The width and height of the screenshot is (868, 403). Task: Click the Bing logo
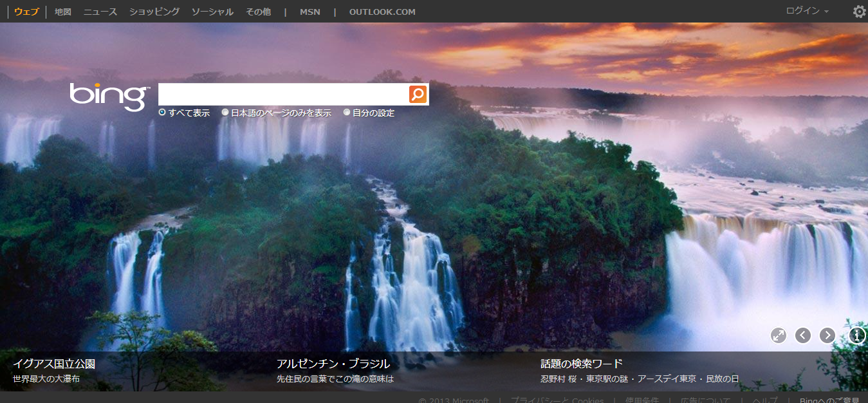[x=109, y=96]
